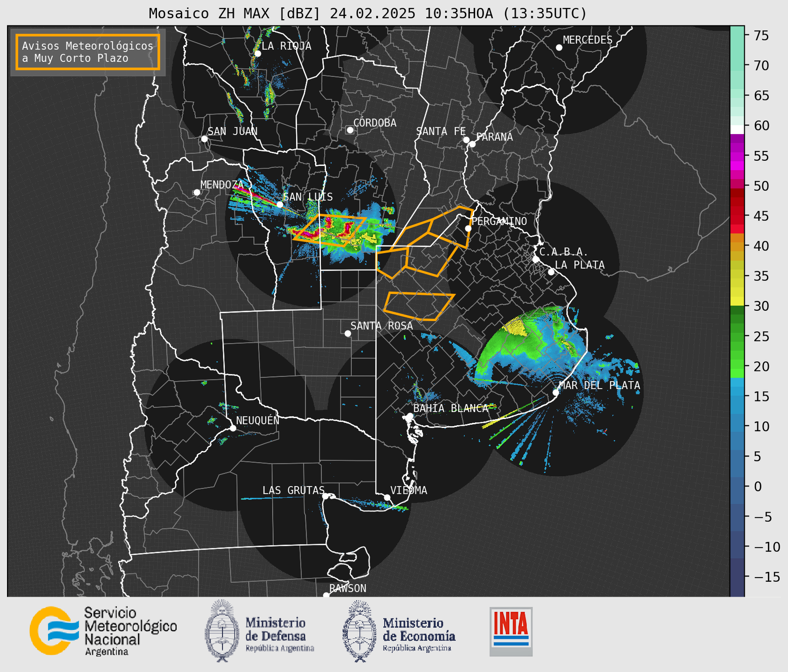Select the LA RIOJA city marker
The width and height of the screenshot is (788, 672).
[258, 54]
